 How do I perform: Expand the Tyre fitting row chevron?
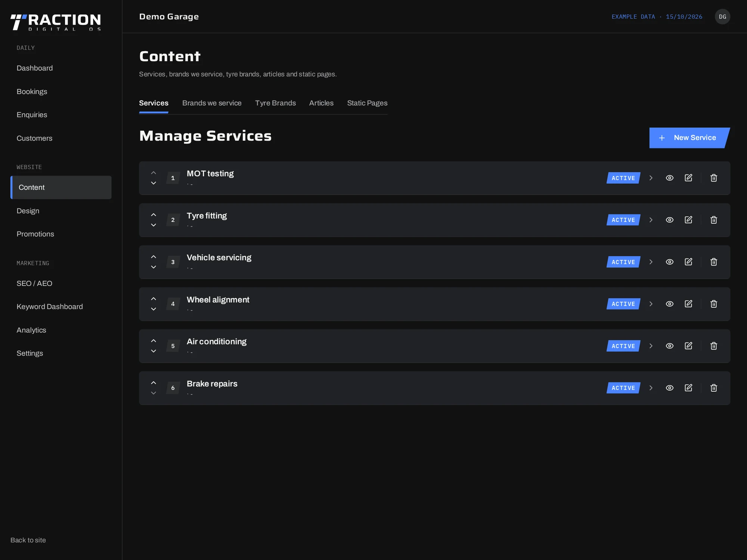[x=651, y=220]
